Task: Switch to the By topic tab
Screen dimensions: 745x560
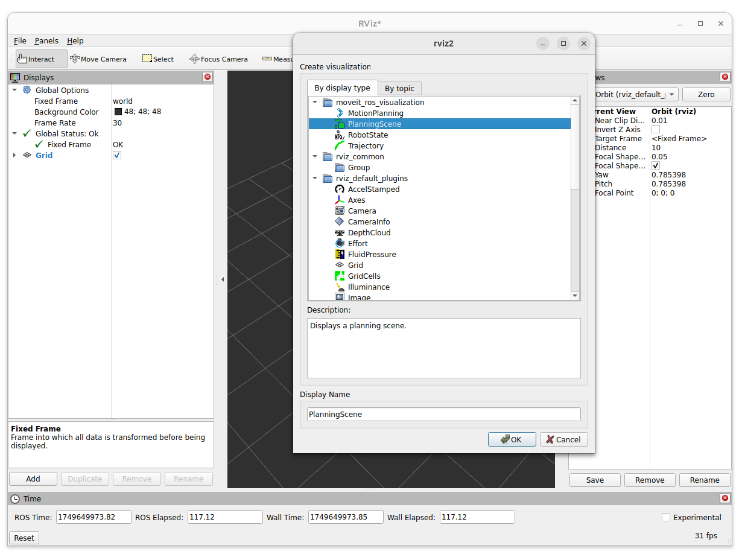Action: coord(399,88)
